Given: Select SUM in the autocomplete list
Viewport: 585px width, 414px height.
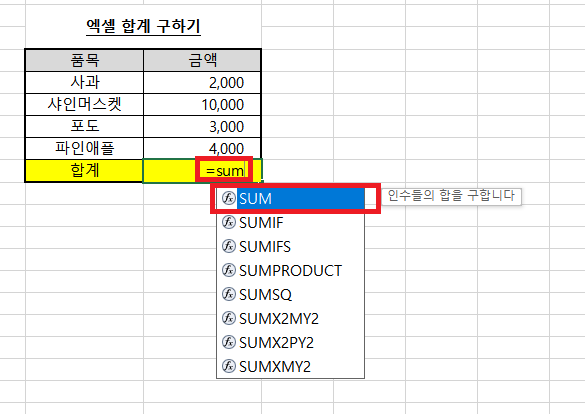Looking at the screenshot, I should (291, 198).
